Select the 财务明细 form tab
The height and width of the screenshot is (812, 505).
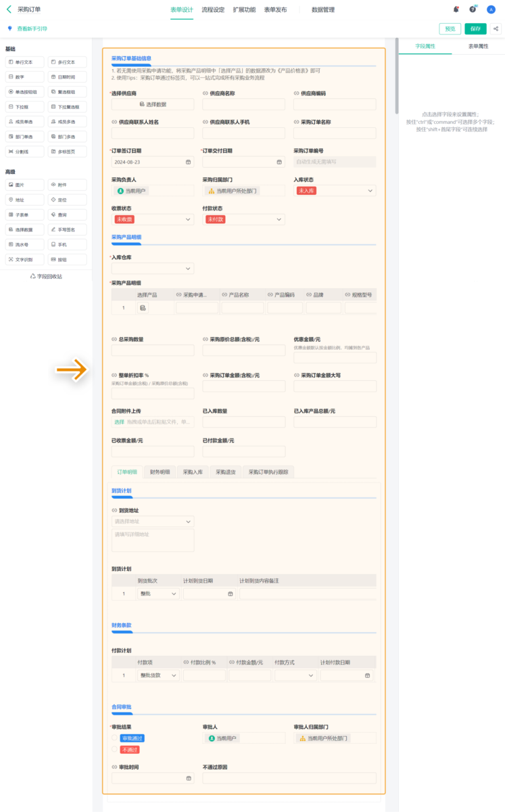coord(160,472)
